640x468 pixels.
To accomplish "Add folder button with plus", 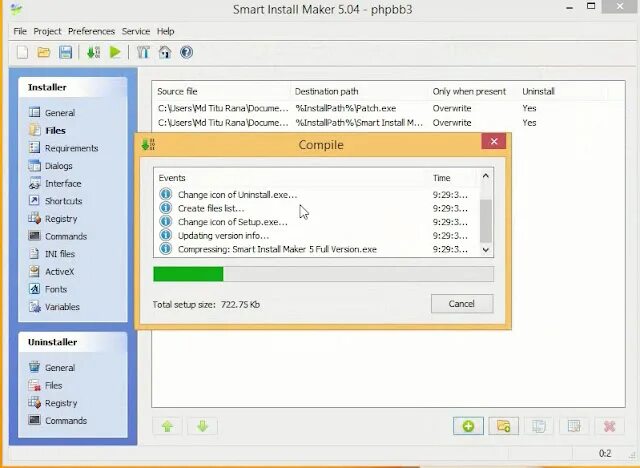I will click(x=504, y=426).
